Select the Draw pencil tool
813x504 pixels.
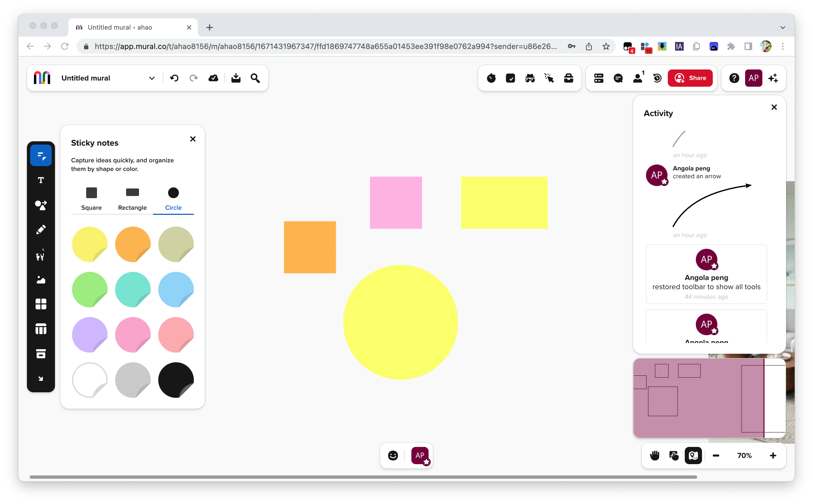pos(41,230)
